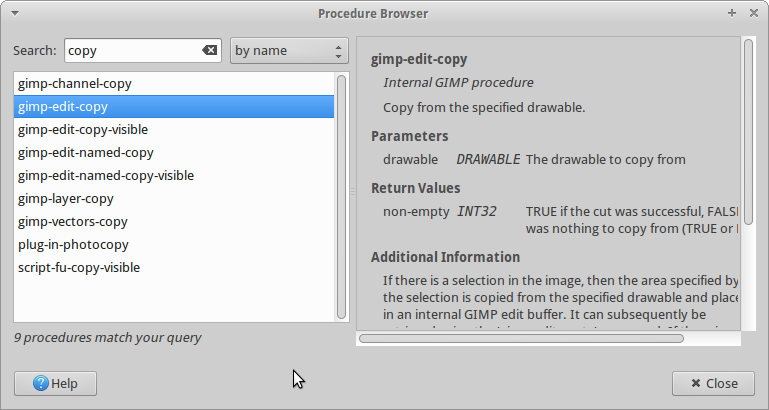Select plug-in-photocopy from results

(x=174, y=245)
